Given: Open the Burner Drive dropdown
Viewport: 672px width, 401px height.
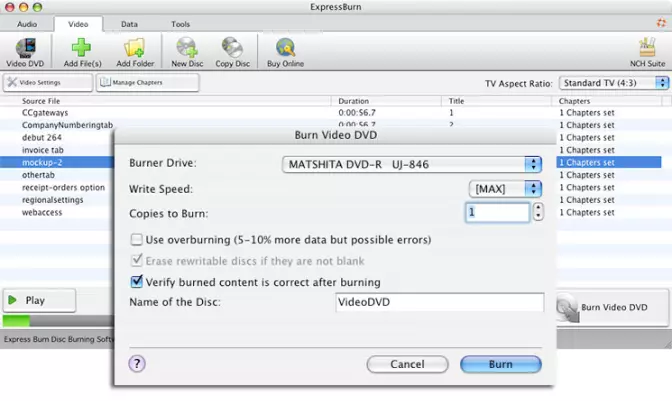Looking at the screenshot, I should [x=412, y=165].
